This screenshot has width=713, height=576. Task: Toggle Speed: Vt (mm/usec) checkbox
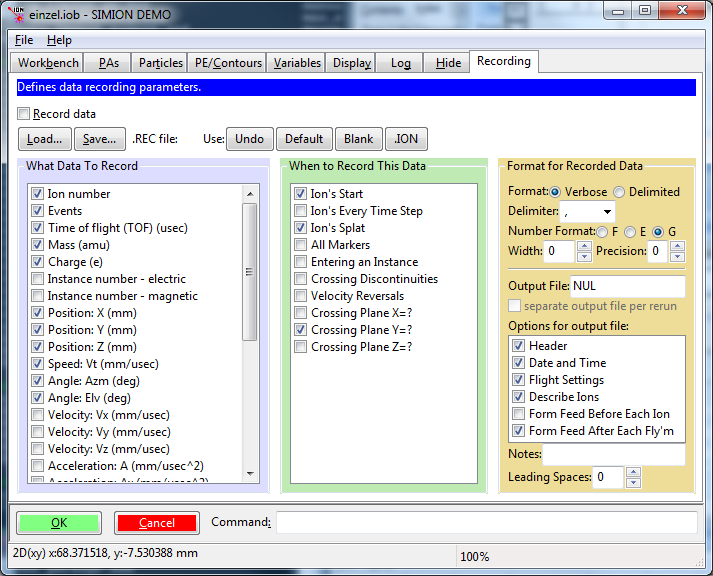click(x=38, y=364)
